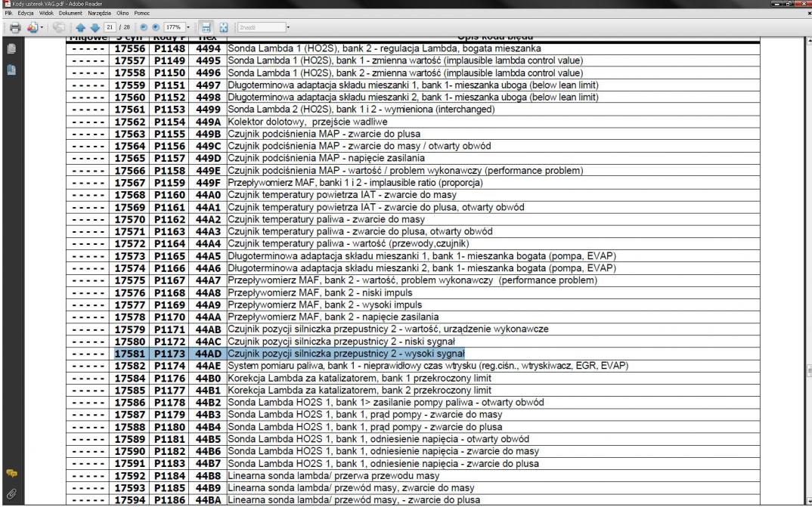Open the Dokument menu
The image size is (812, 507).
click(x=70, y=13)
